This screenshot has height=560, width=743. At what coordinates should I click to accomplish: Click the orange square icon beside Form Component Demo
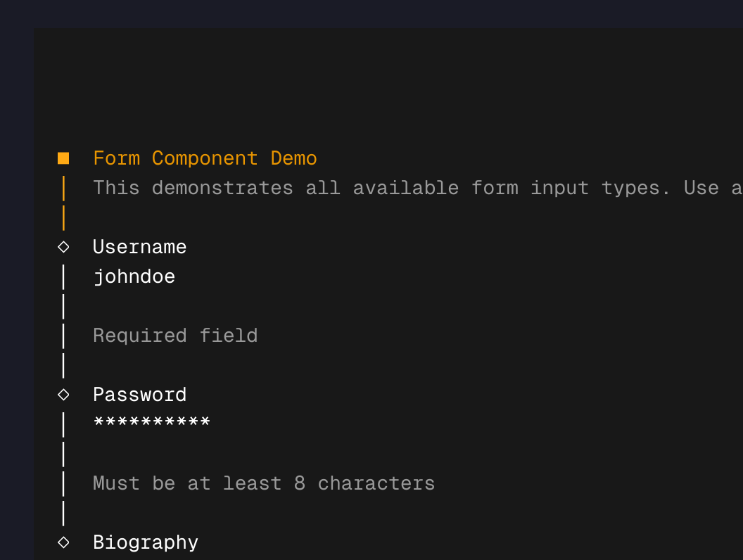(x=63, y=158)
